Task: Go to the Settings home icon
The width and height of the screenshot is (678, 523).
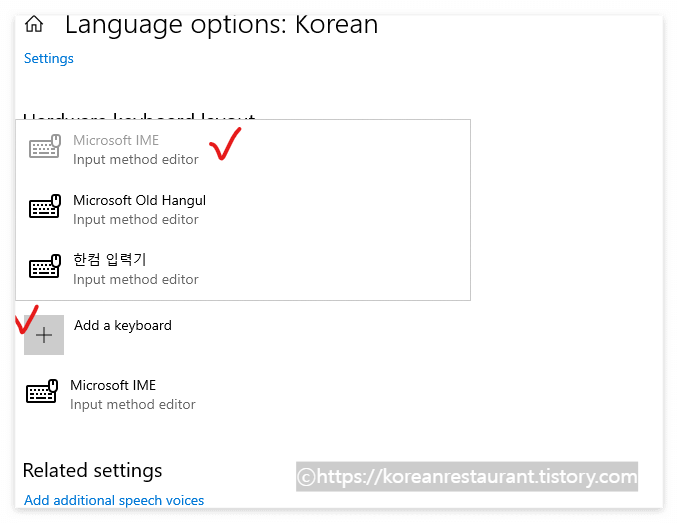Action: (34, 24)
